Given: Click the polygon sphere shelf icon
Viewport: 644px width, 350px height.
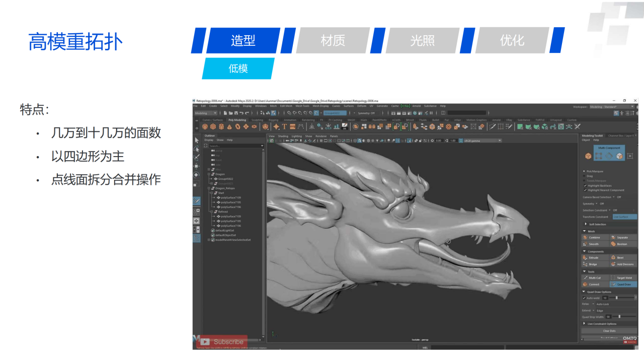Looking at the screenshot, I should (205, 127).
